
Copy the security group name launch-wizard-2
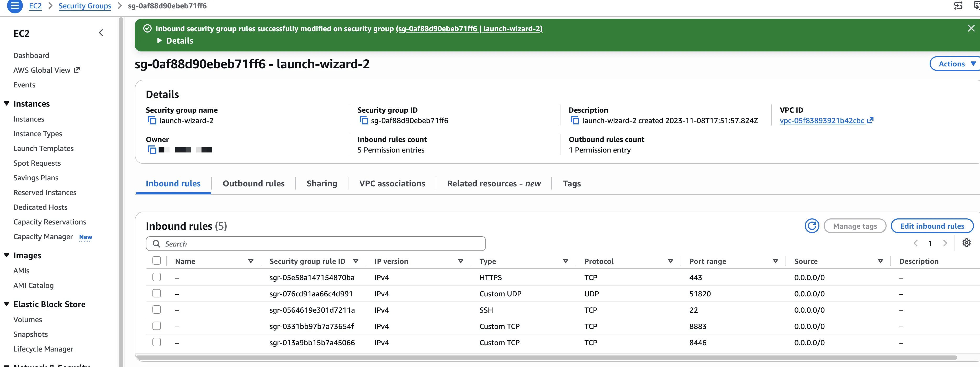152,121
